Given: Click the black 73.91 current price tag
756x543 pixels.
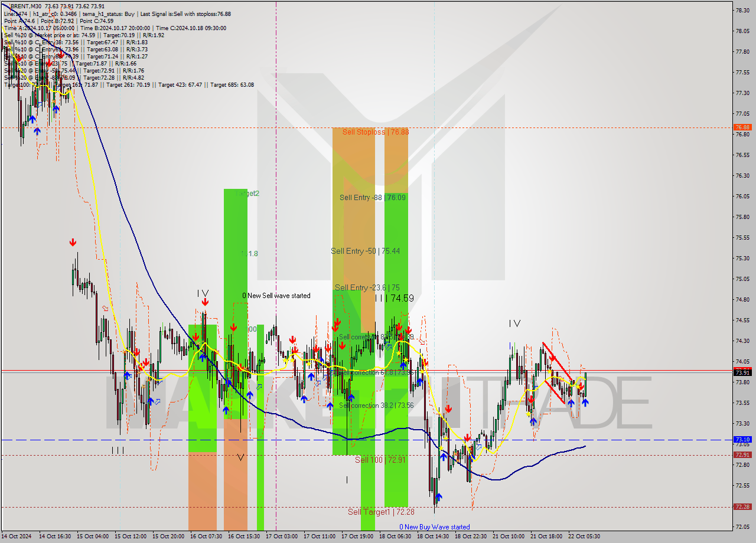Looking at the screenshot, I should (742, 372).
